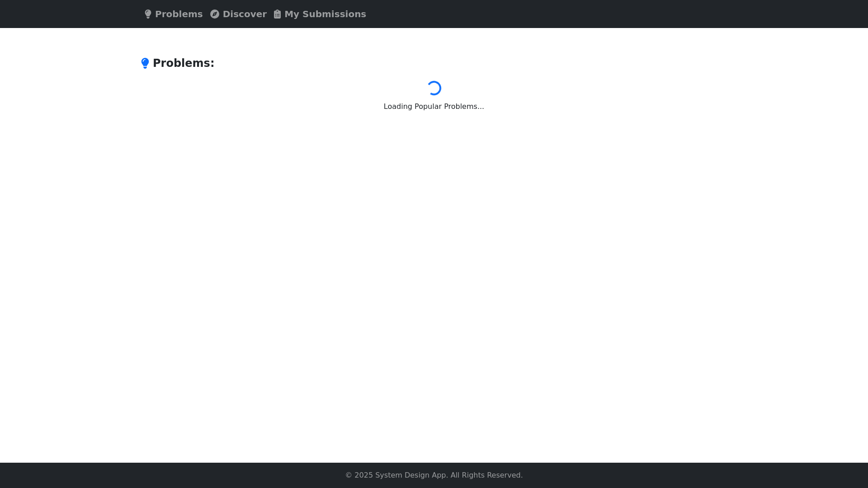Viewport: 868px width, 488px height.
Task: Click the lightbulb icon beside Problems in navbar
Action: pos(148,14)
